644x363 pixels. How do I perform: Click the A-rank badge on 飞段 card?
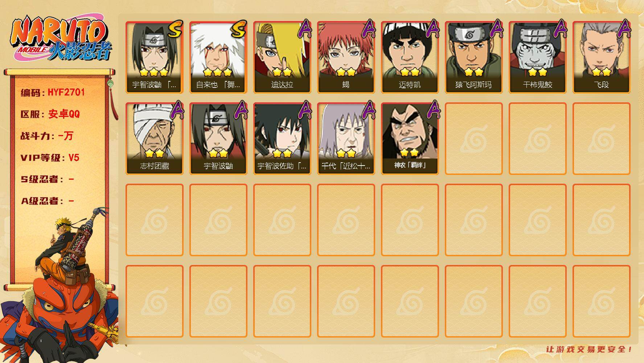pos(624,29)
